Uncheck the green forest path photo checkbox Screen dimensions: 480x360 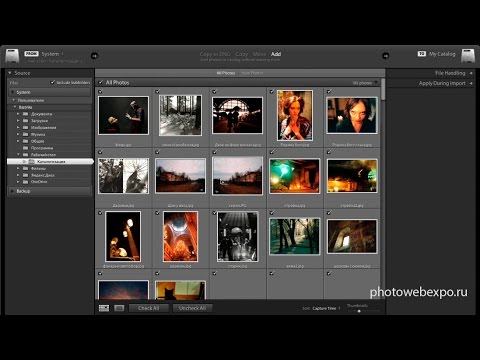(x=272, y=213)
